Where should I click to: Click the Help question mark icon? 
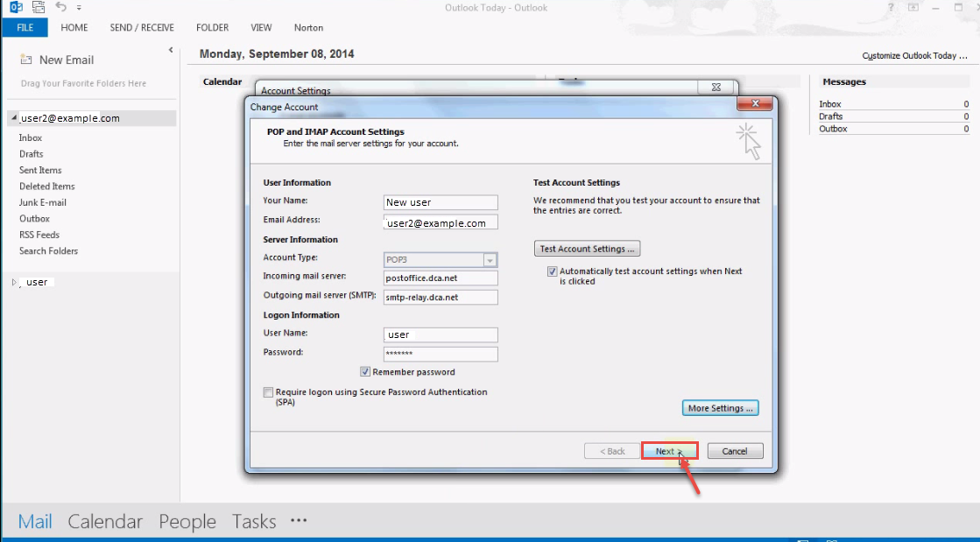(x=891, y=8)
